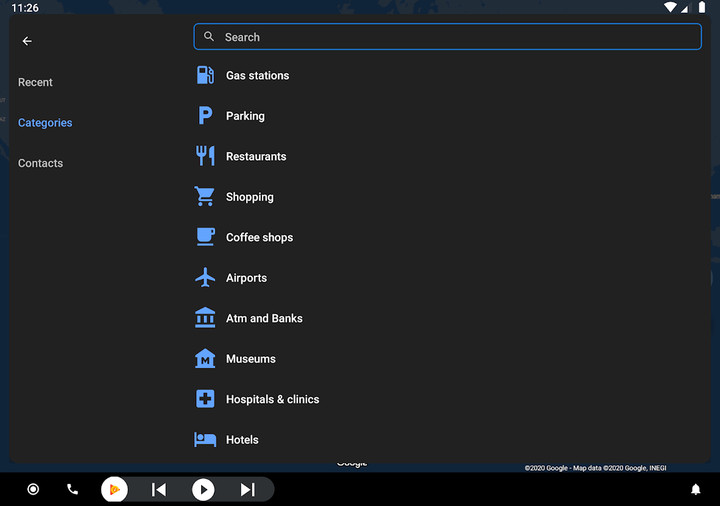Screen dimensions: 720x506
Task: Switch to the Recent tab
Action: coord(35,82)
